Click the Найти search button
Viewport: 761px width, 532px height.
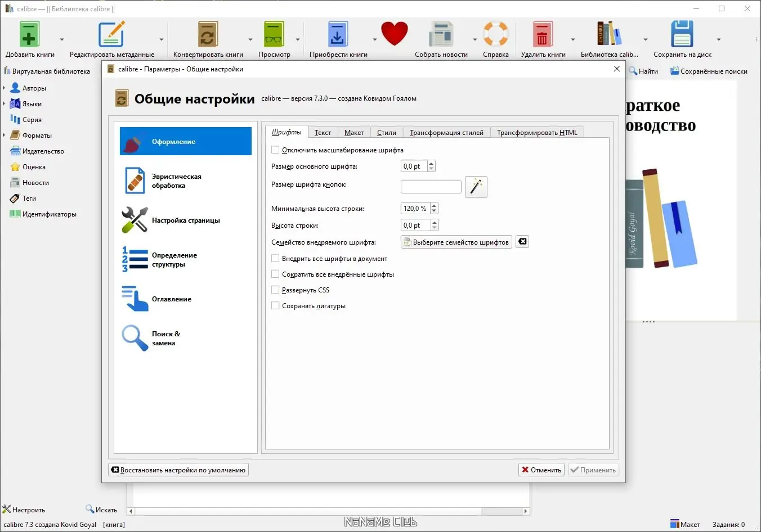(643, 71)
